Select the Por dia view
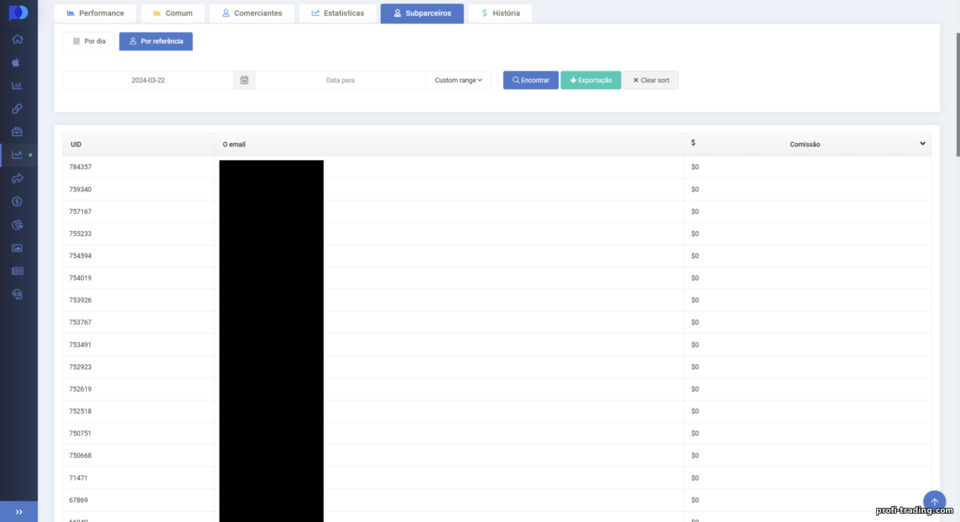 (x=89, y=42)
